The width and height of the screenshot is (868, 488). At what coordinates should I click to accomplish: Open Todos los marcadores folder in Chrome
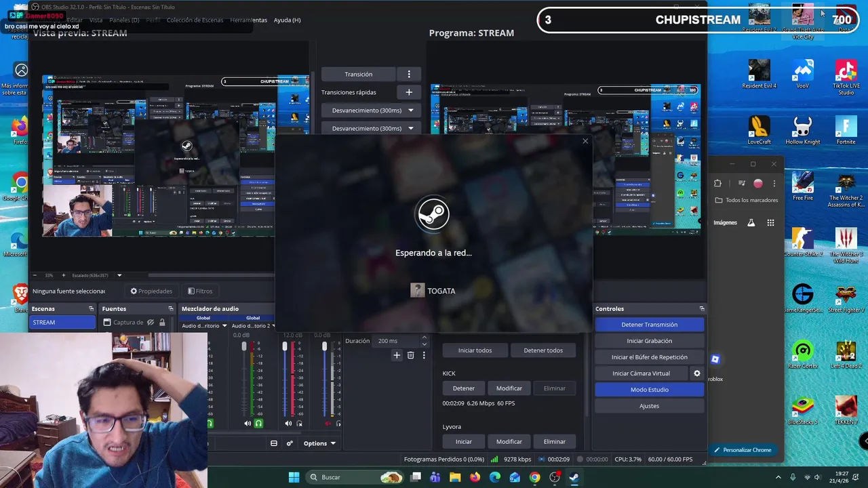coord(746,200)
